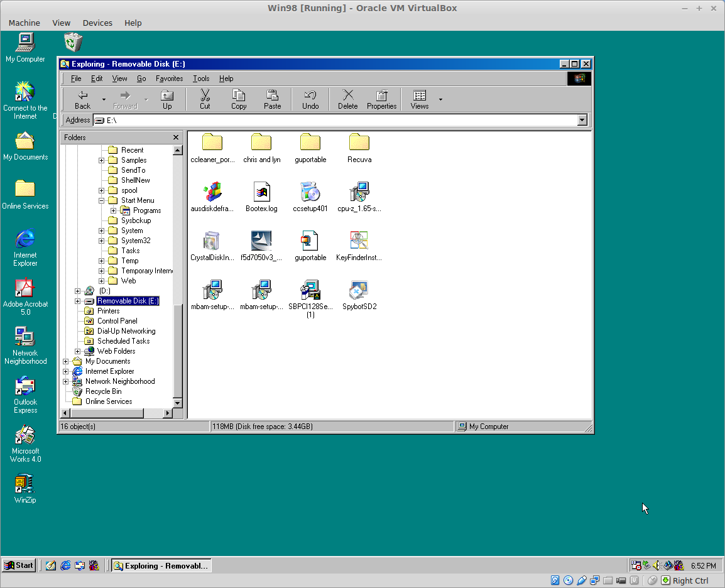The height and width of the screenshot is (588, 725).
Task: Go Up one folder level
Action: 167,100
